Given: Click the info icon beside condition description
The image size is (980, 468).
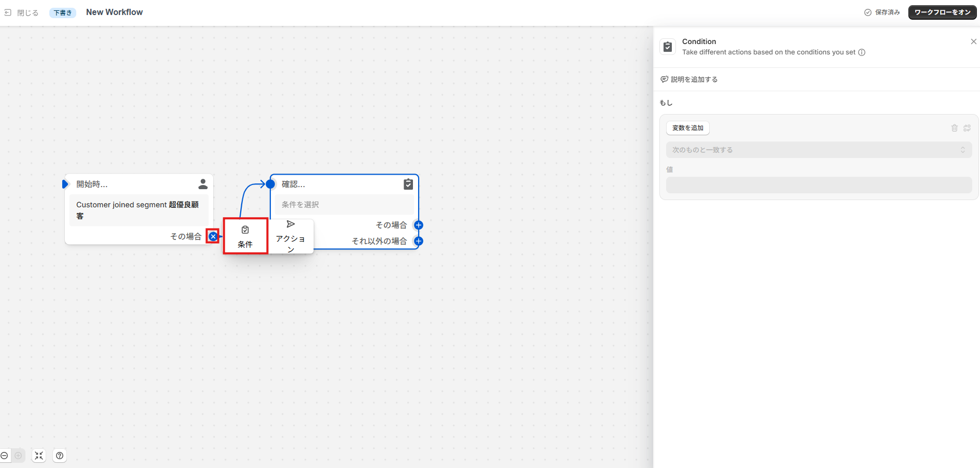Looking at the screenshot, I should tap(862, 52).
